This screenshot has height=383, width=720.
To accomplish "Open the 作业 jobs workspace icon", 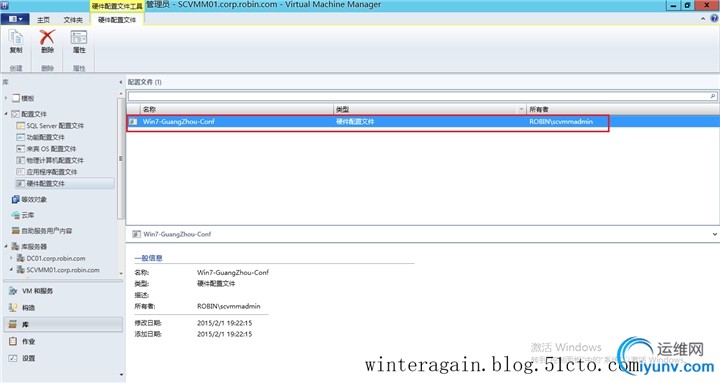I will (x=13, y=341).
